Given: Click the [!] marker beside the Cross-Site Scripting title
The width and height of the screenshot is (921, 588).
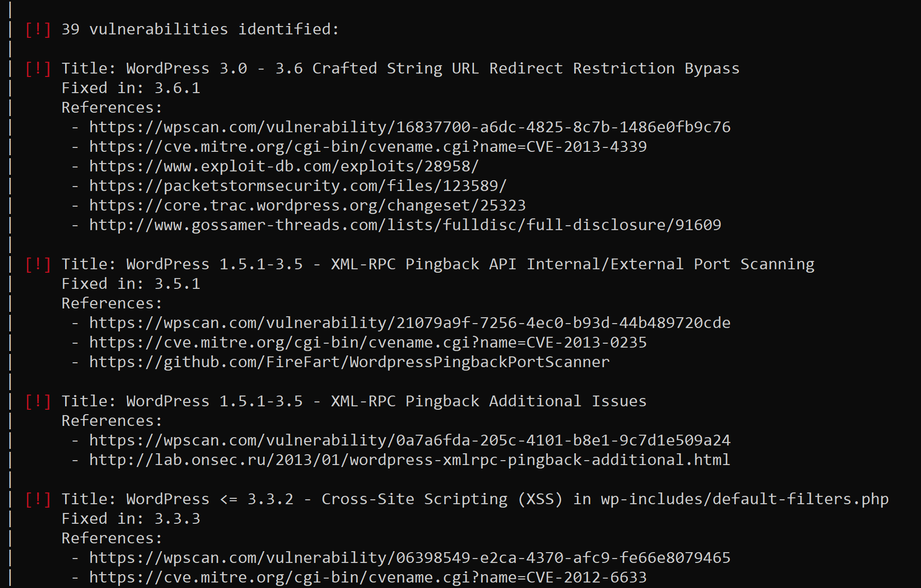Looking at the screenshot, I should (39, 498).
